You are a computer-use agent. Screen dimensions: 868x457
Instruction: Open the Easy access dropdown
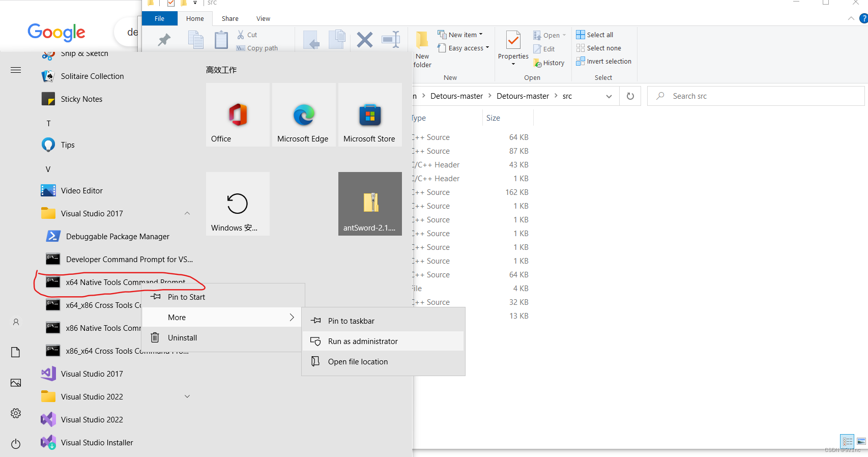click(x=464, y=48)
